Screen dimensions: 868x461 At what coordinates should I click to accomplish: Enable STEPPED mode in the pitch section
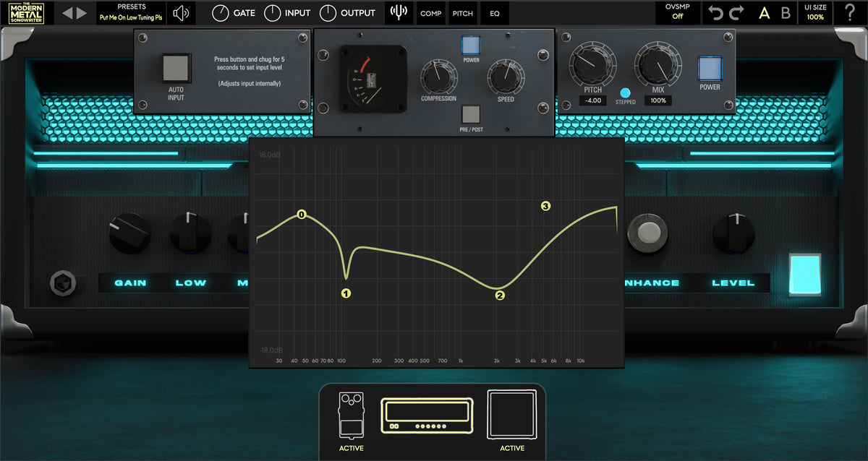coord(625,92)
